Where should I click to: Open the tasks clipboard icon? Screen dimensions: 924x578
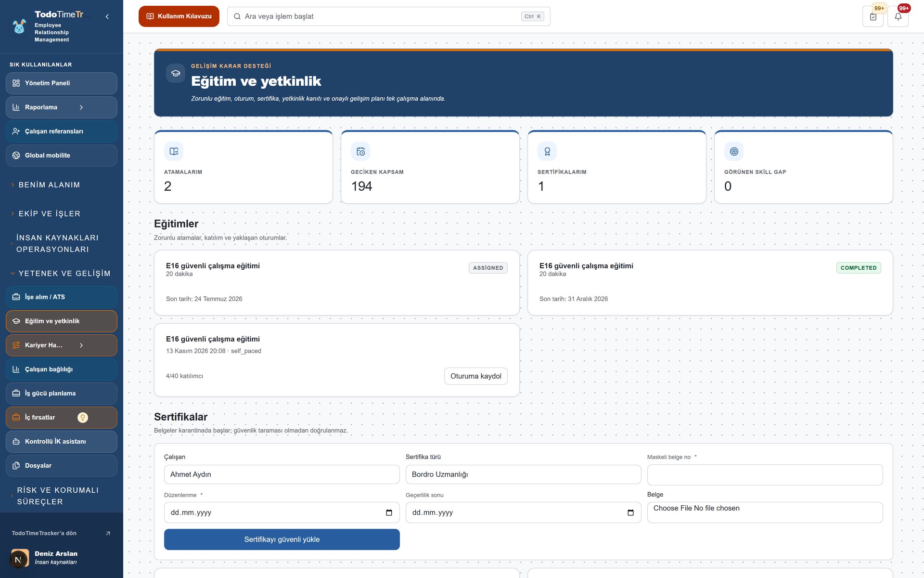873,16
